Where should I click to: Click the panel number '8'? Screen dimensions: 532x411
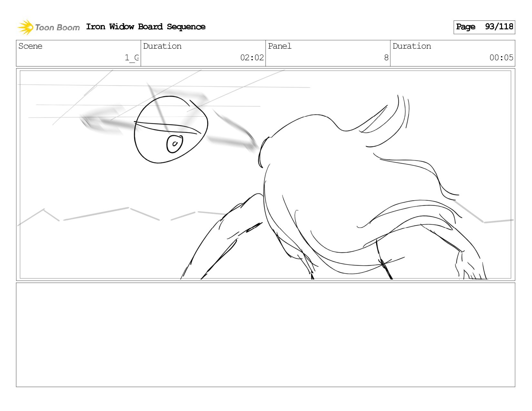[x=386, y=58]
